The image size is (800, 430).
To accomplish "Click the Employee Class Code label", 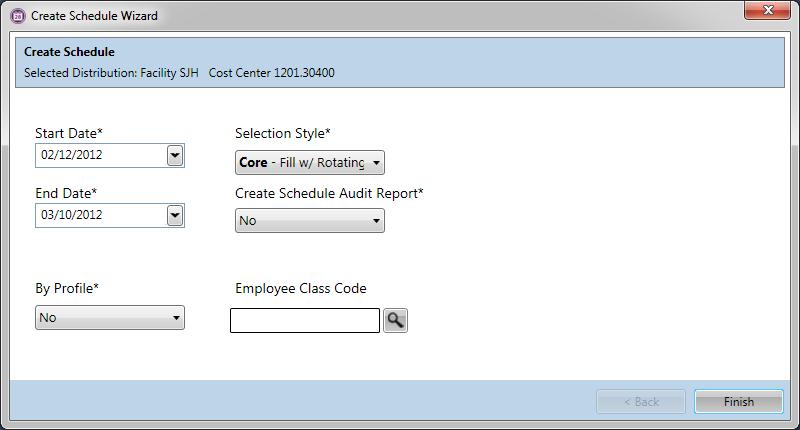I will click(x=301, y=288).
